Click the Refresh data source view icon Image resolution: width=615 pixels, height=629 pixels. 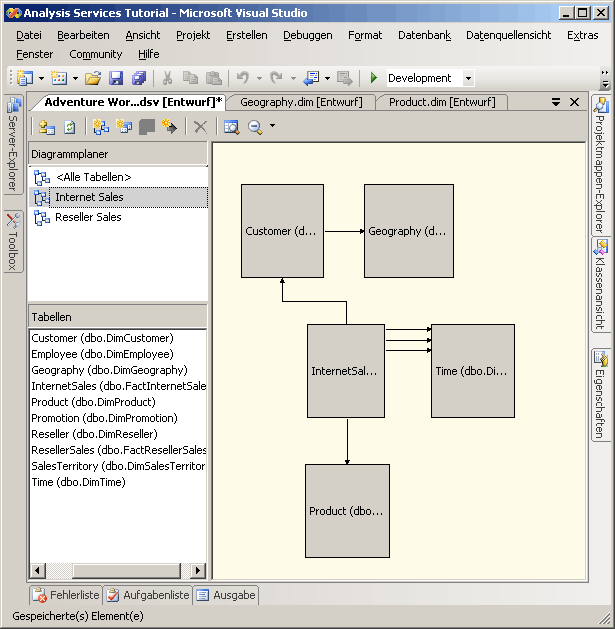70,126
